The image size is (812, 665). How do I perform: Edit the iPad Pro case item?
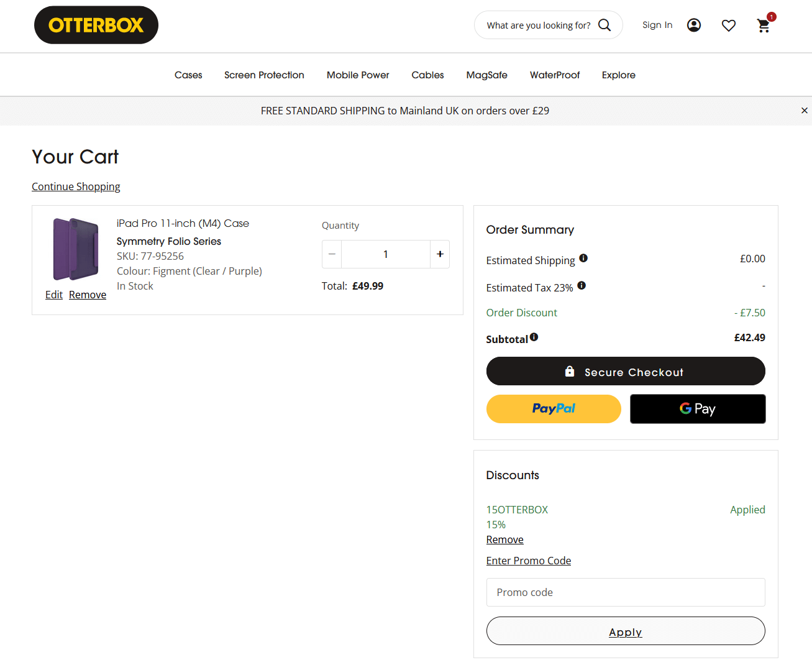click(54, 295)
